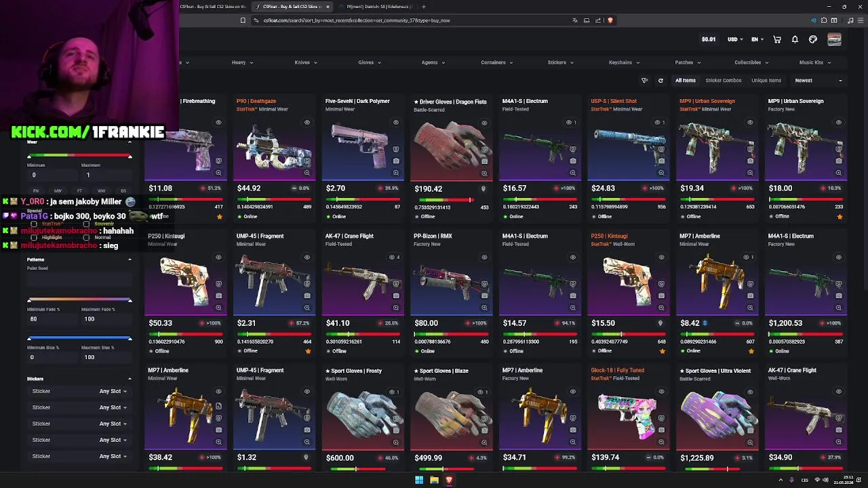The image size is (868, 488).
Task: Expand the Agents category menu
Action: [433, 62]
